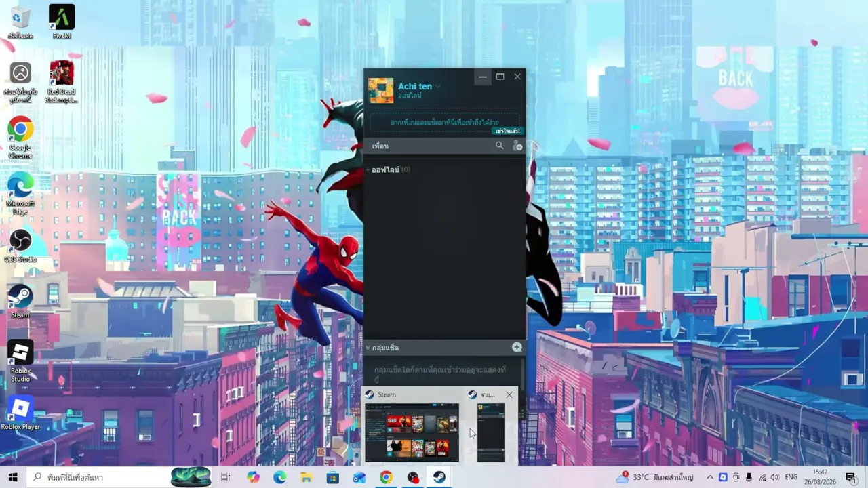Click the taskbar search box
The height and width of the screenshot is (488, 868).
click(121, 477)
